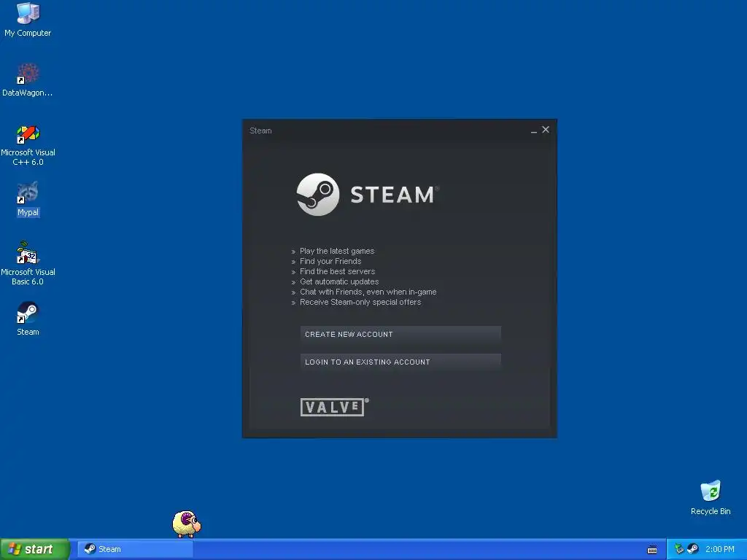Click 'Find your Friends' text
The image size is (747, 560).
coord(330,261)
